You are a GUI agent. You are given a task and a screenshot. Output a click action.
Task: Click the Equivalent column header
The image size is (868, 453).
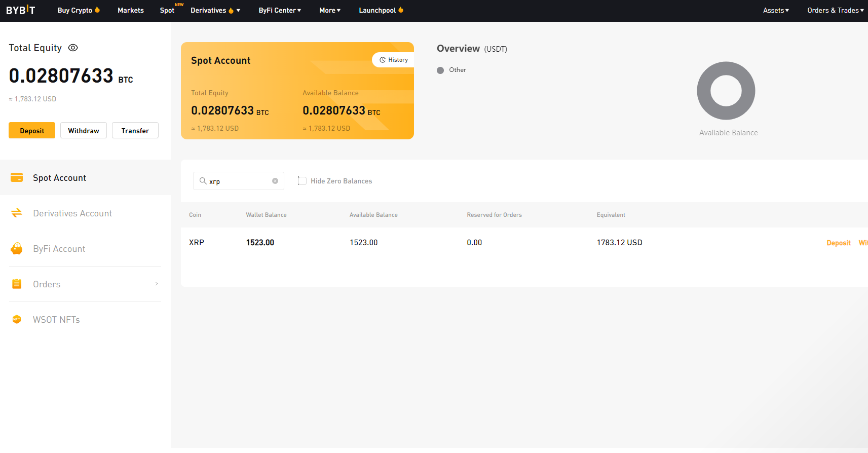[611, 215]
